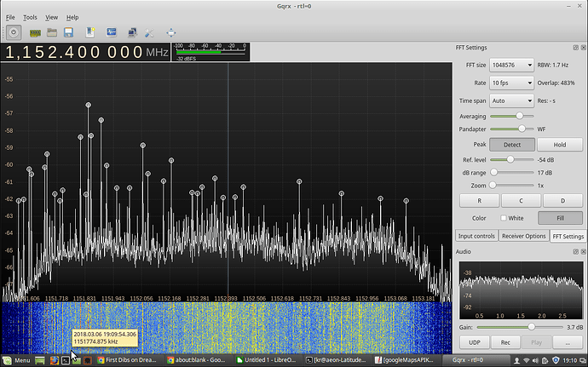The height and width of the screenshot is (367, 588).
Task: Switch to kr@aeon-Latitude terminal taskbar window
Action: point(336,360)
